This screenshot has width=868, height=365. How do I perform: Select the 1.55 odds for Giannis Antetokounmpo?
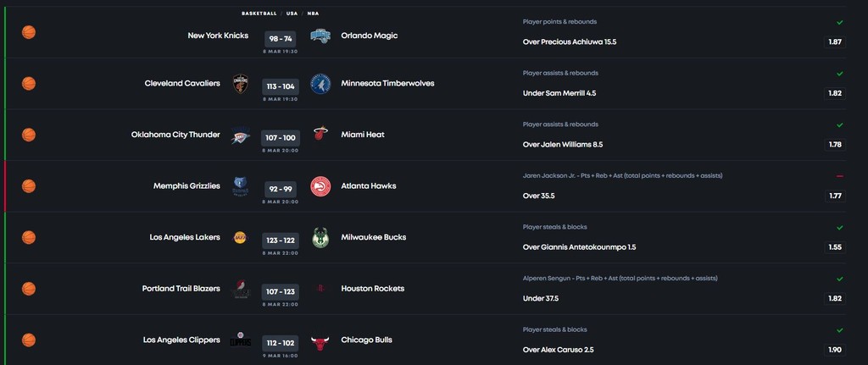tap(835, 247)
